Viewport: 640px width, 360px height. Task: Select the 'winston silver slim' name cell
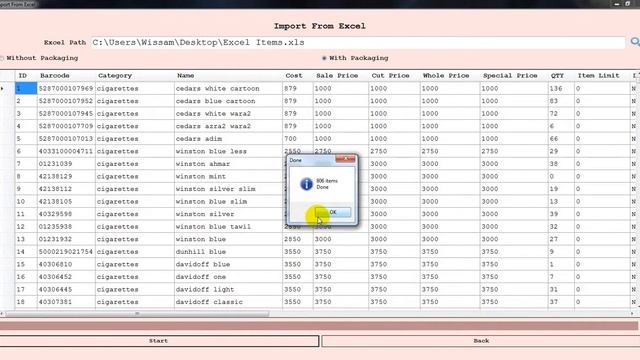coord(228,189)
